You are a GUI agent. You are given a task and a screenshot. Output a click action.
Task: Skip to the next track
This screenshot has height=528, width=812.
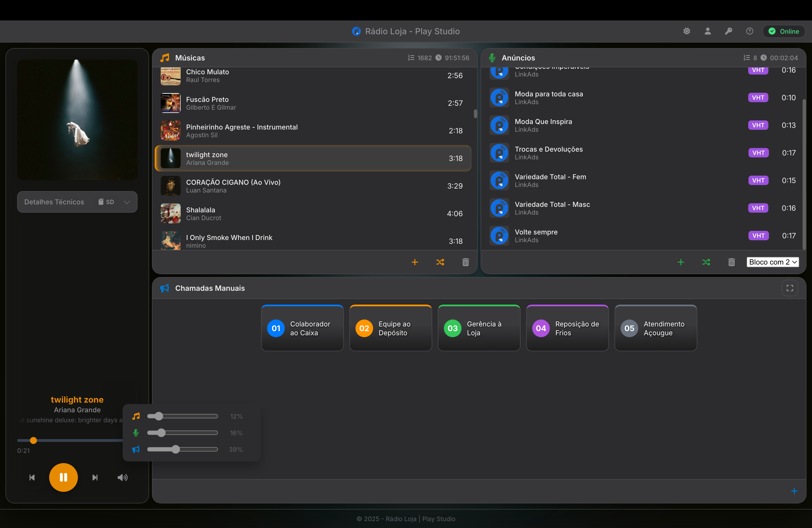[95, 477]
